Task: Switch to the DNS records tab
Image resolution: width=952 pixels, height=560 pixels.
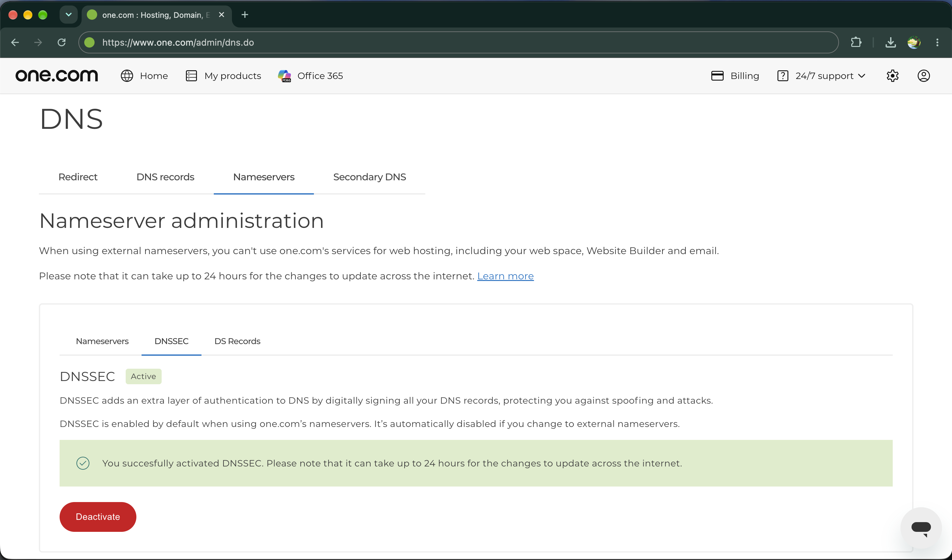Action: [165, 177]
